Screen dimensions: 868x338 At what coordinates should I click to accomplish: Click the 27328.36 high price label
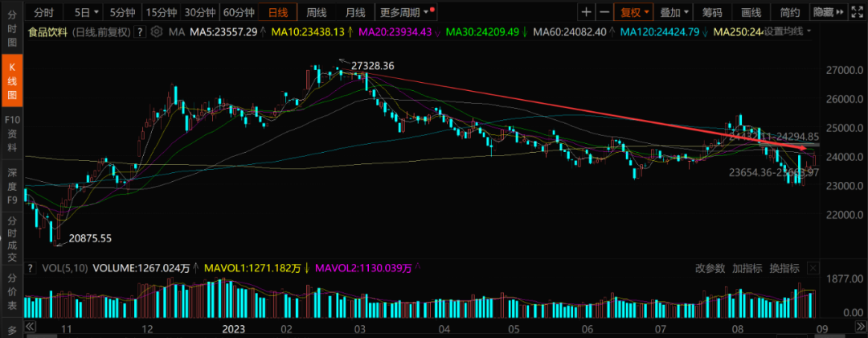pyautogui.click(x=374, y=66)
